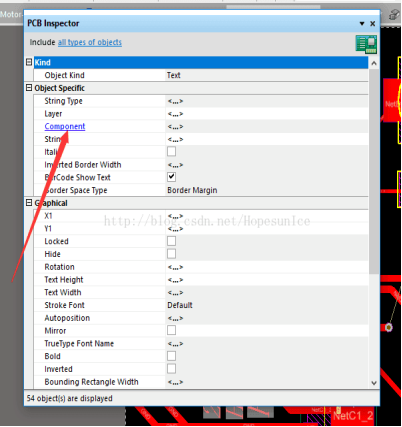Collapse the Object Specific section
Screen dimensions: 402x427
tap(29, 88)
